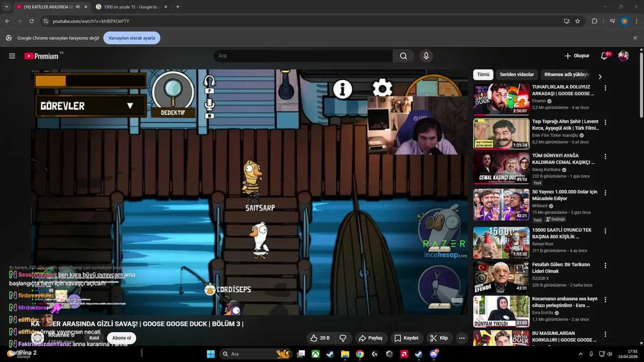Switch to 1500 ün yüzde 15 tab
The height and width of the screenshot is (362, 644).
pos(131,7)
